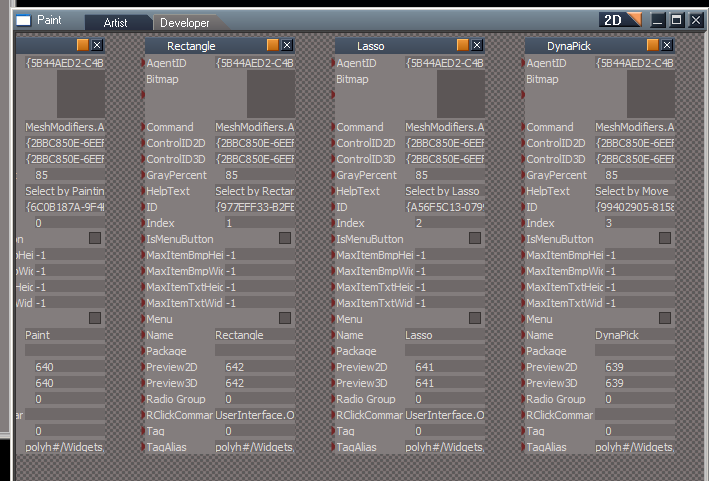709x481 pixels.
Task: Close the leftmost partial panel
Action: point(97,45)
